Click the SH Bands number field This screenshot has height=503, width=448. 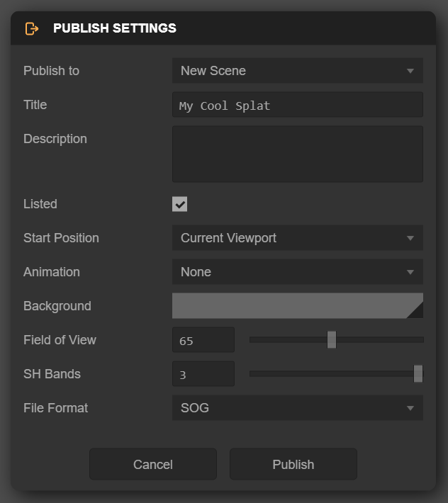click(x=203, y=374)
